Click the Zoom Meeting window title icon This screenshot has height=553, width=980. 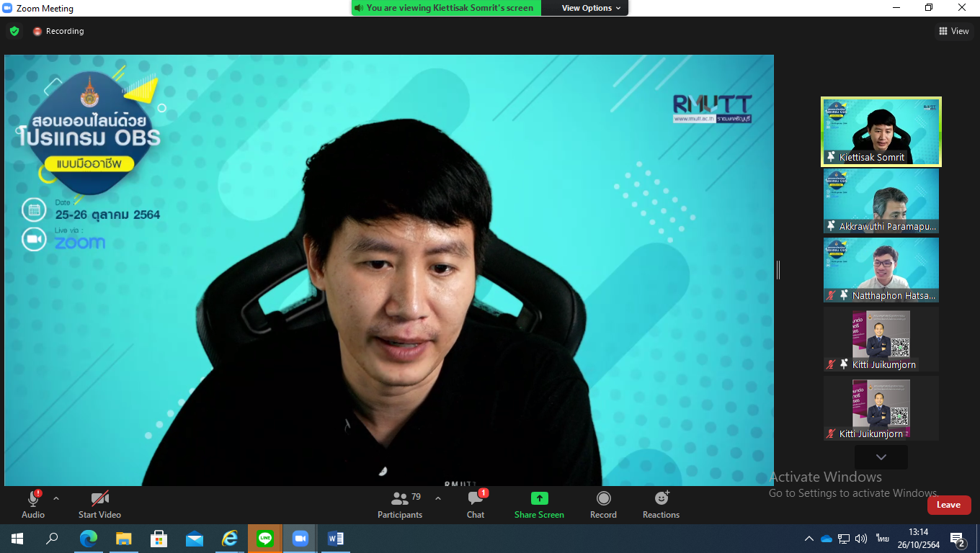[7, 8]
